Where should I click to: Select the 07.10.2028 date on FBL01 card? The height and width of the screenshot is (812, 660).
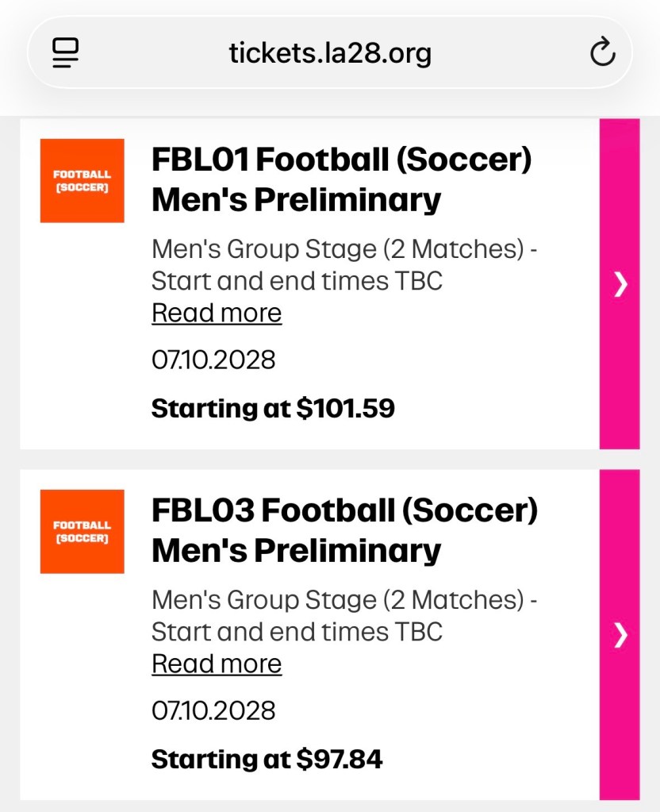click(213, 360)
